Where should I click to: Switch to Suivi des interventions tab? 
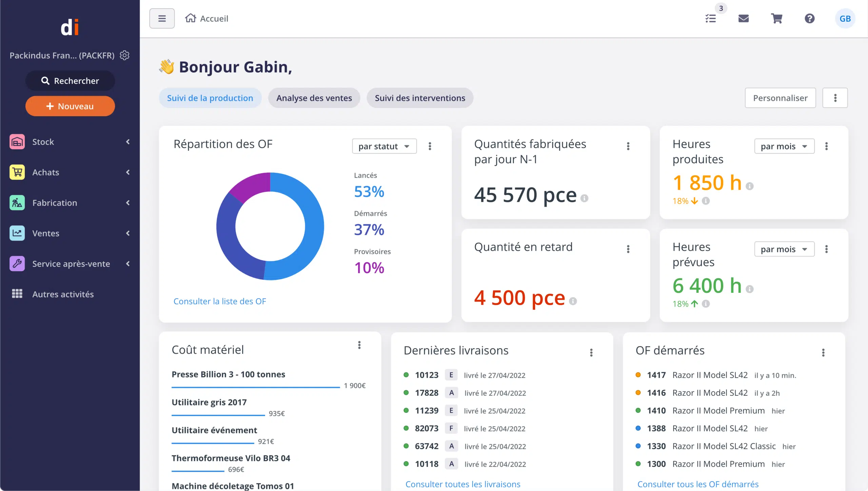click(x=420, y=98)
